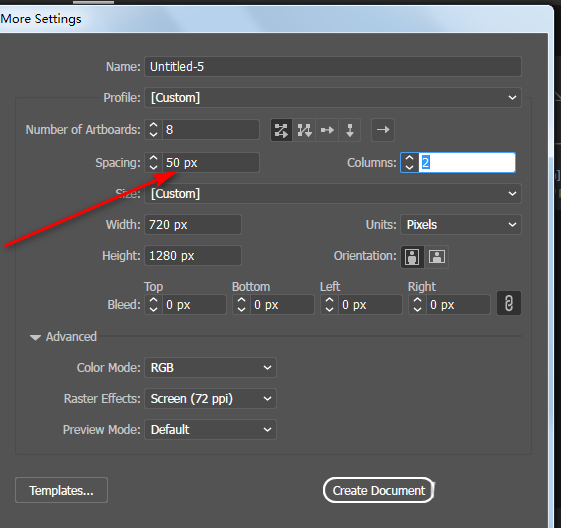Increase Number of Artboards with stepper

[x=153, y=125]
